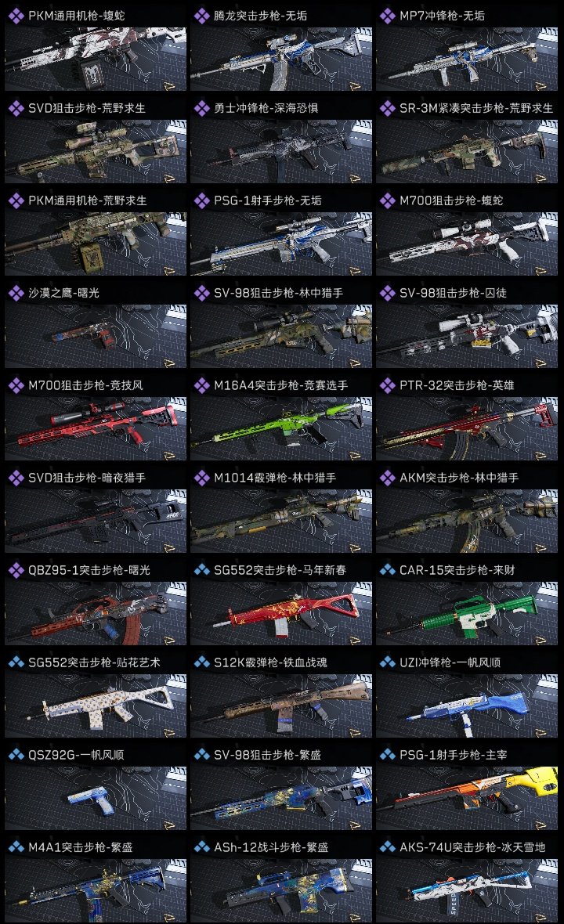This screenshot has height=924, width=564.
Task: Select the green M16A4 竞赛选手 rifle image
Action: point(282,428)
